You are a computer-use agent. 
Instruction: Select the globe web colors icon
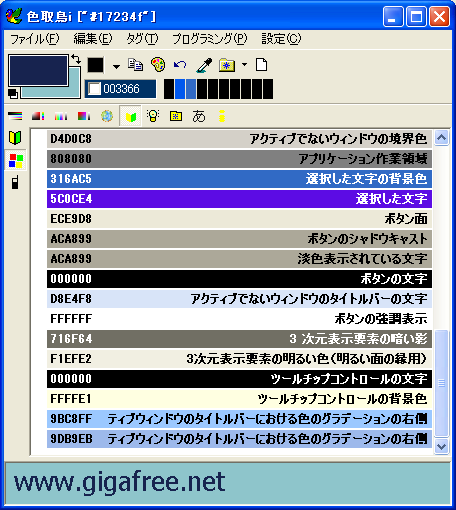[107, 116]
